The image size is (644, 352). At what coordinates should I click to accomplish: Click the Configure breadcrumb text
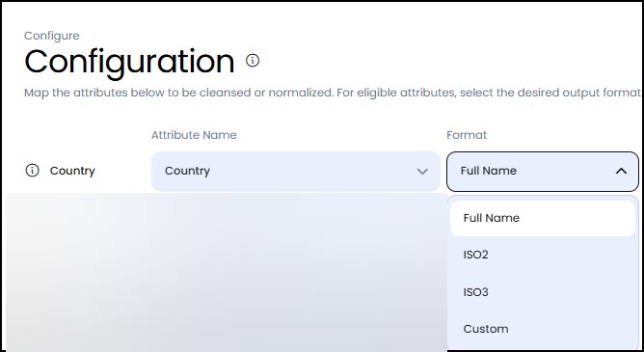coord(52,36)
